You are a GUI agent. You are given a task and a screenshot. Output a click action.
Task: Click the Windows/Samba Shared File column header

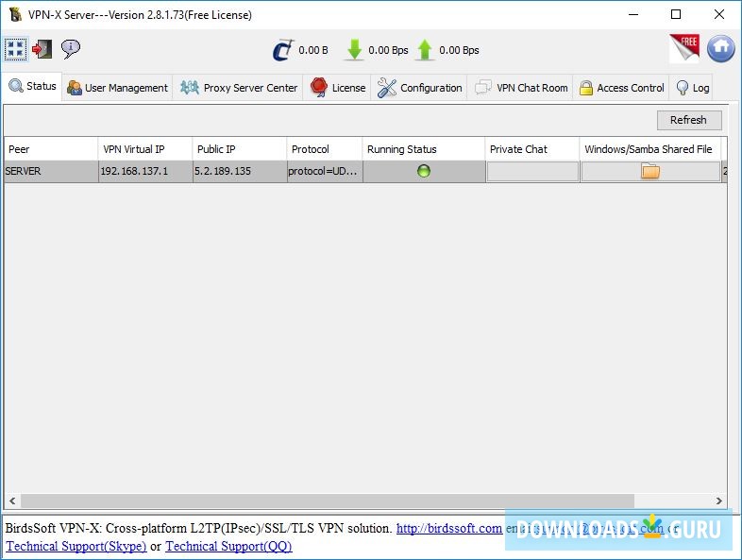pyautogui.click(x=650, y=149)
